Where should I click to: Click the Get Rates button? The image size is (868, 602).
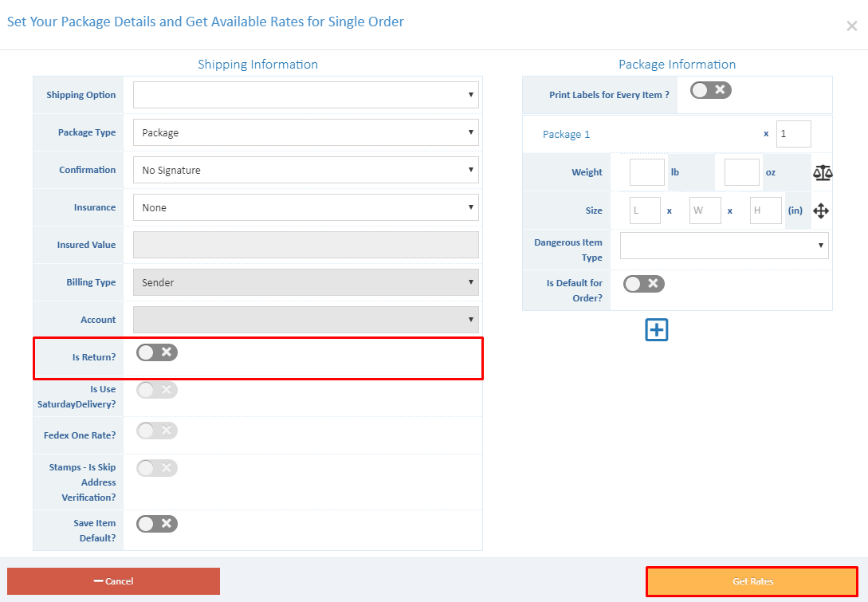pos(752,581)
